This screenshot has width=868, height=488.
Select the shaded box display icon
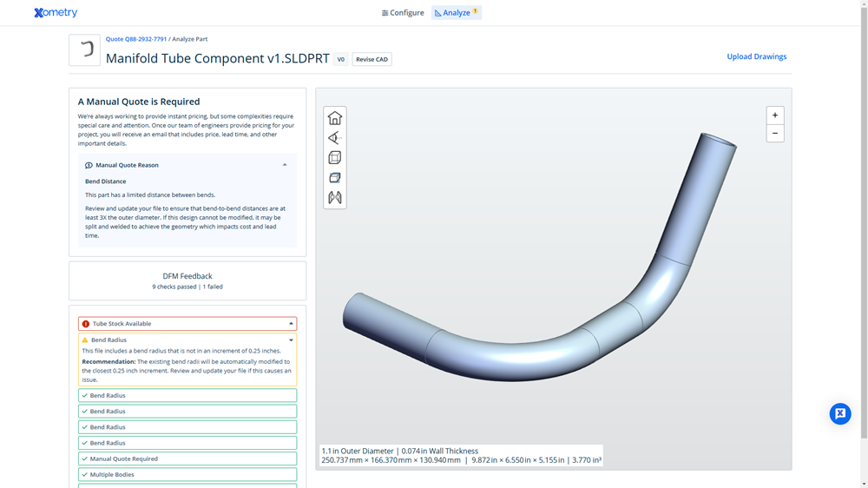tap(335, 178)
